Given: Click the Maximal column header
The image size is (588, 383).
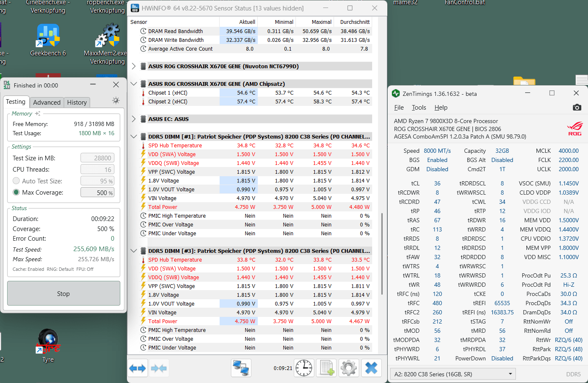Looking at the screenshot, I should coord(315,22).
